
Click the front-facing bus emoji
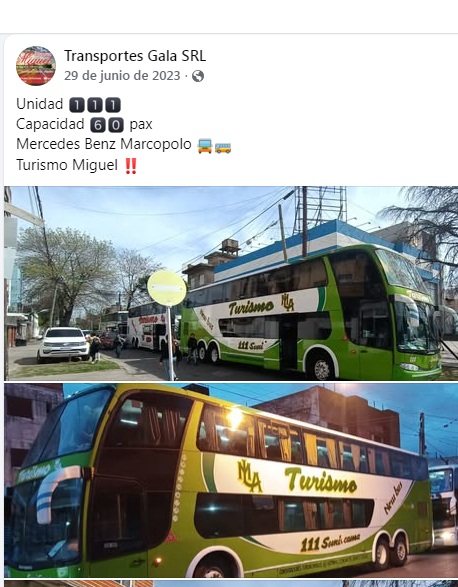[205, 146]
